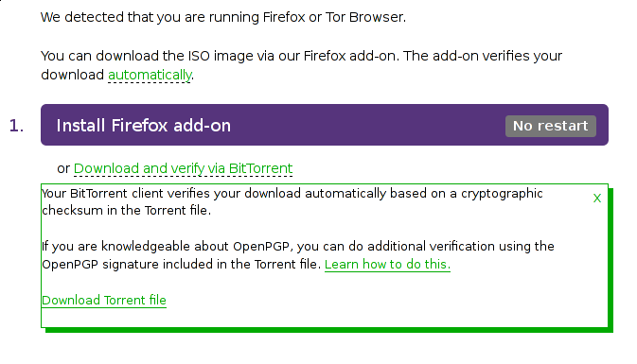Click the step number '1.' label
Image resolution: width=637 pixels, height=364 pixels.
tap(16, 126)
